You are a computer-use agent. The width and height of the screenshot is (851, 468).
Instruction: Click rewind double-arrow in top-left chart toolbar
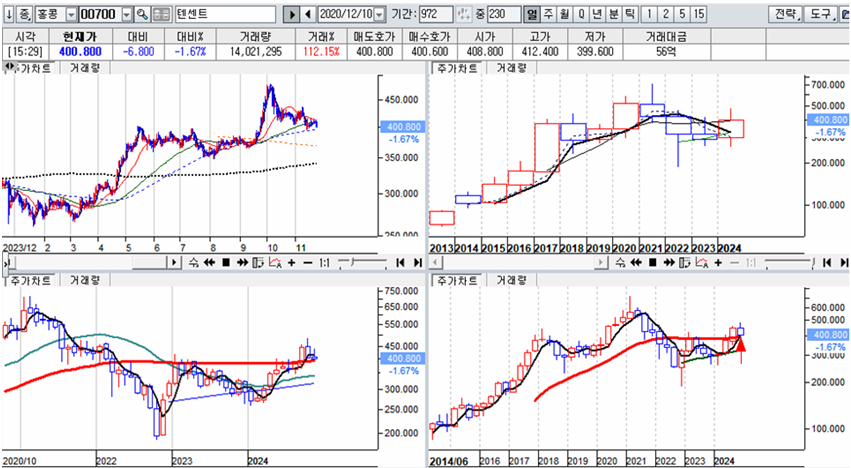[x=209, y=263]
